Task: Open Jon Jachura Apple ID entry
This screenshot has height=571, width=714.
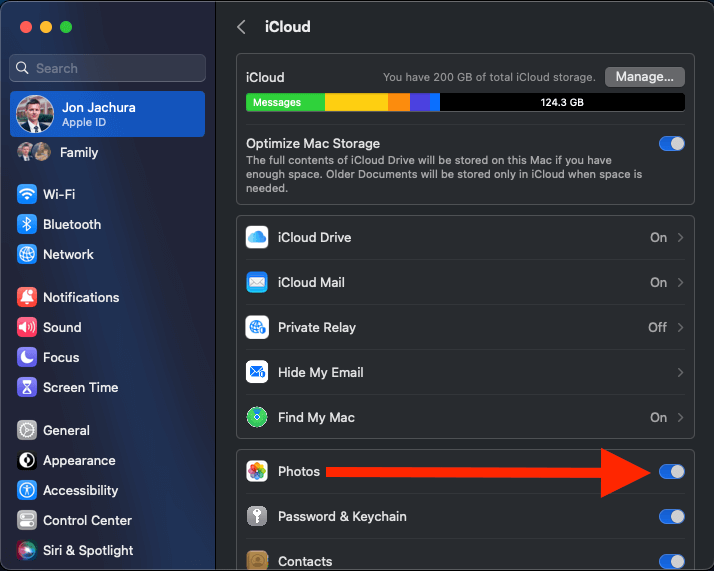Action: pyautogui.click(x=107, y=114)
